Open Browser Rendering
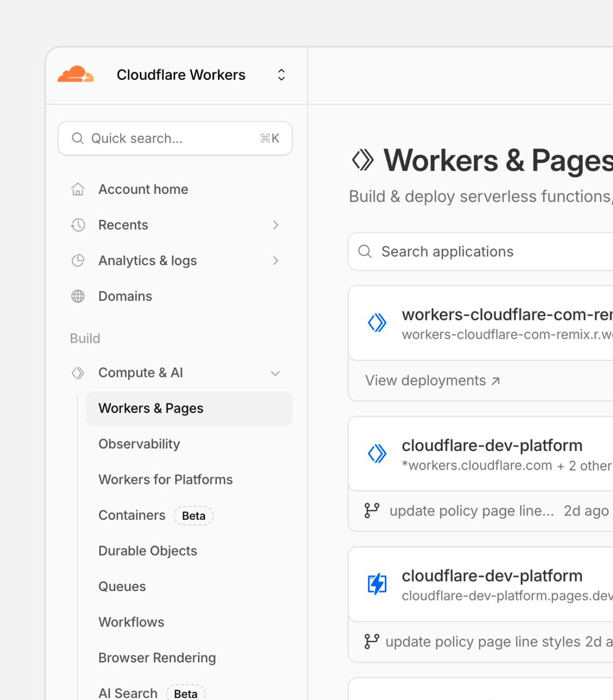613x700 pixels. (x=157, y=657)
